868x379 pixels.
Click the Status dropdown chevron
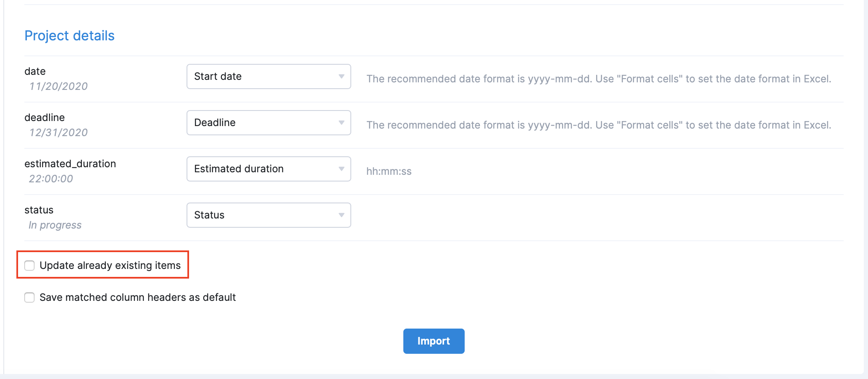click(342, 215)
